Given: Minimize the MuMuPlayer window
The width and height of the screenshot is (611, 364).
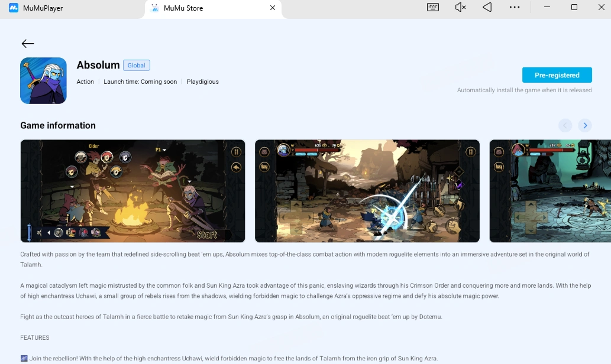Looking at the screenshot, I should click(x=547, y=7).
